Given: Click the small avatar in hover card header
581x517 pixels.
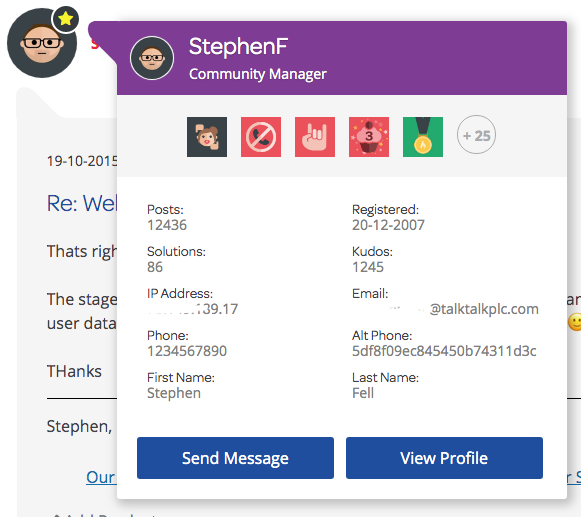Looking at the screenshot, I should pos(152,58).
